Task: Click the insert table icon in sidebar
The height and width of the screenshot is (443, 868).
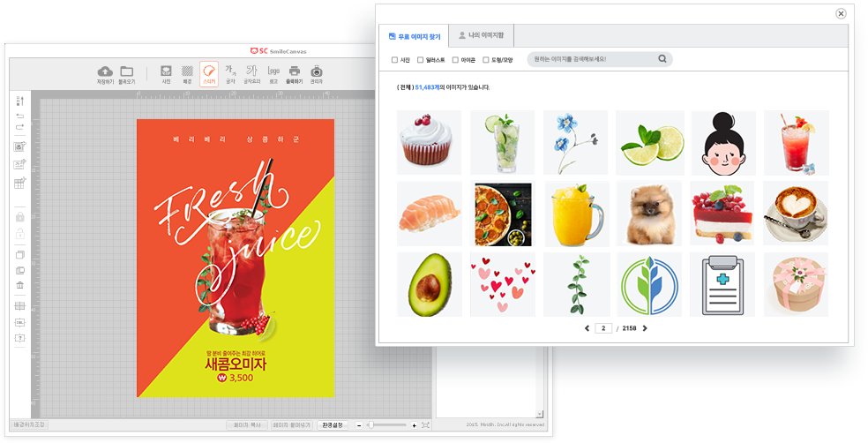Action: 20,183
